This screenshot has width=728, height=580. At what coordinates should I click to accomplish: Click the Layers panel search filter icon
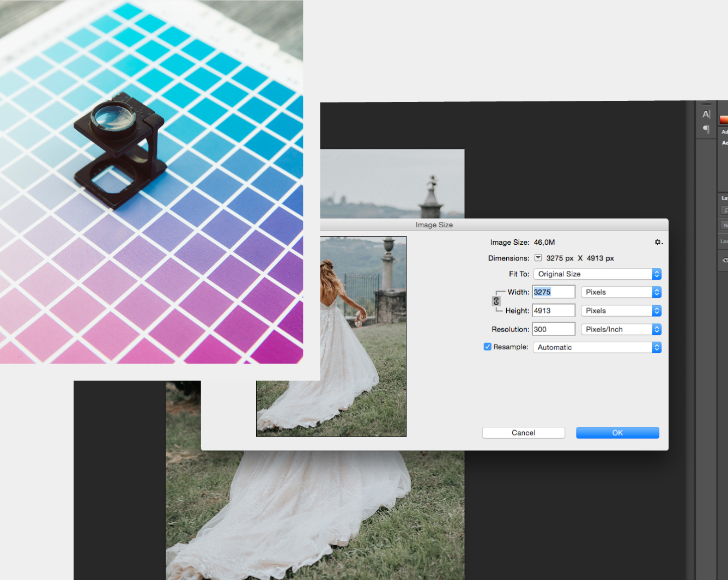[x=725, y=210]
